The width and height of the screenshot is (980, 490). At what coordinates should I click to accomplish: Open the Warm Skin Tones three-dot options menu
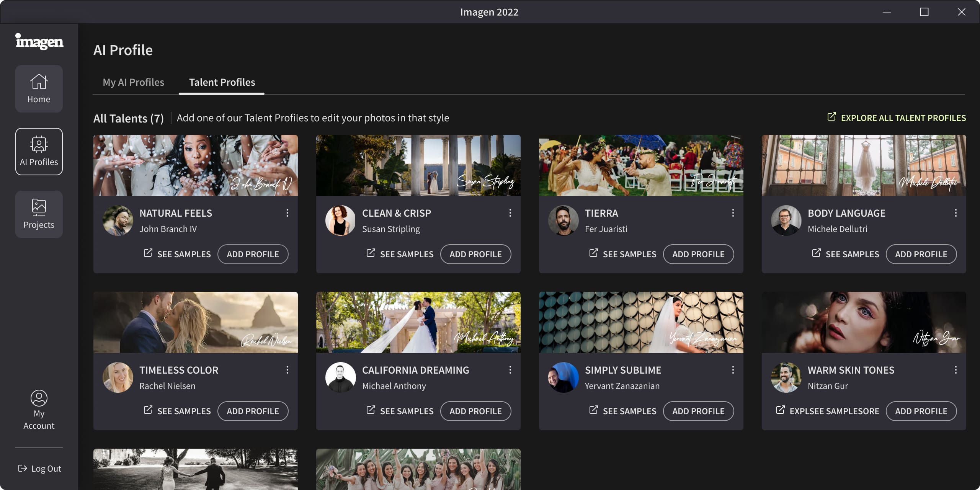click(955, 370)
